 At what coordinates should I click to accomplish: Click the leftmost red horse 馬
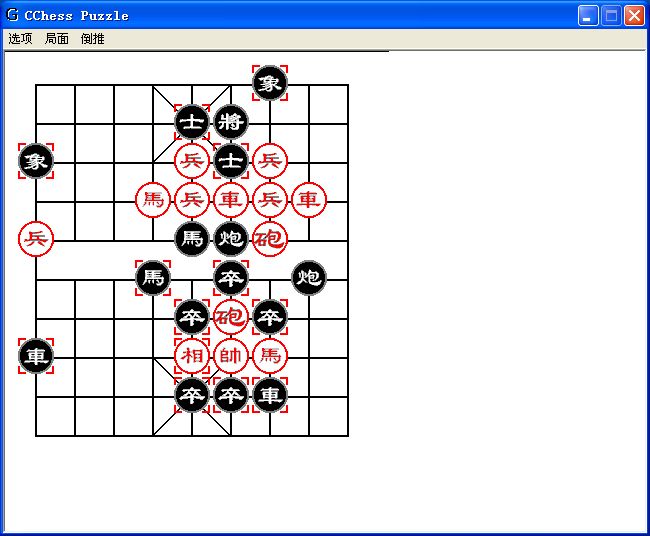(153, 199)
